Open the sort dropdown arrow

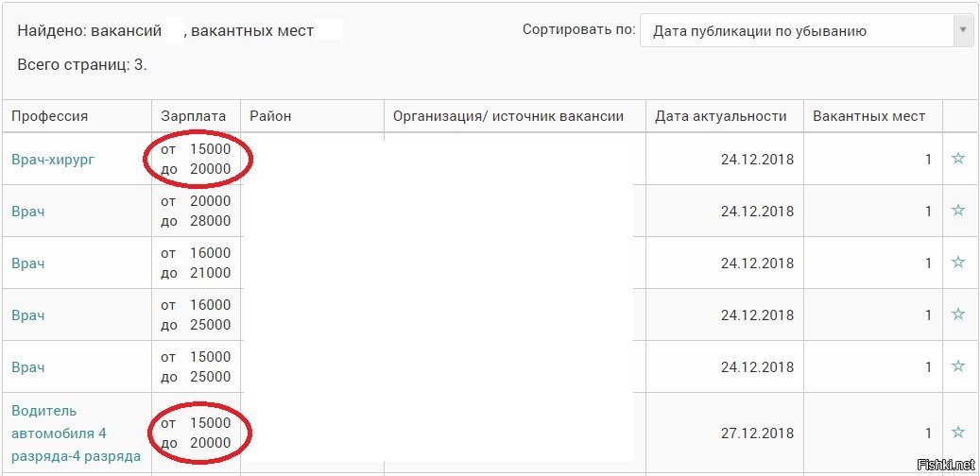click(x=963, y=30)
